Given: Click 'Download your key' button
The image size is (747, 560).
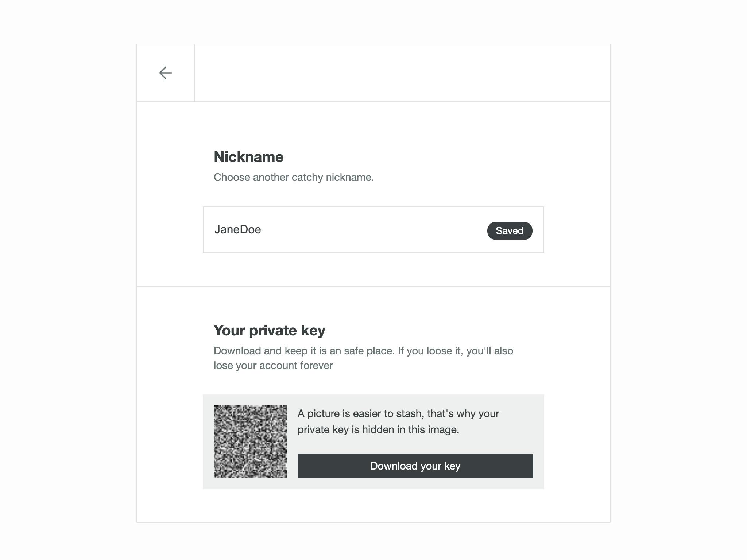Looking at the screenshot, I should pos(415,465).
